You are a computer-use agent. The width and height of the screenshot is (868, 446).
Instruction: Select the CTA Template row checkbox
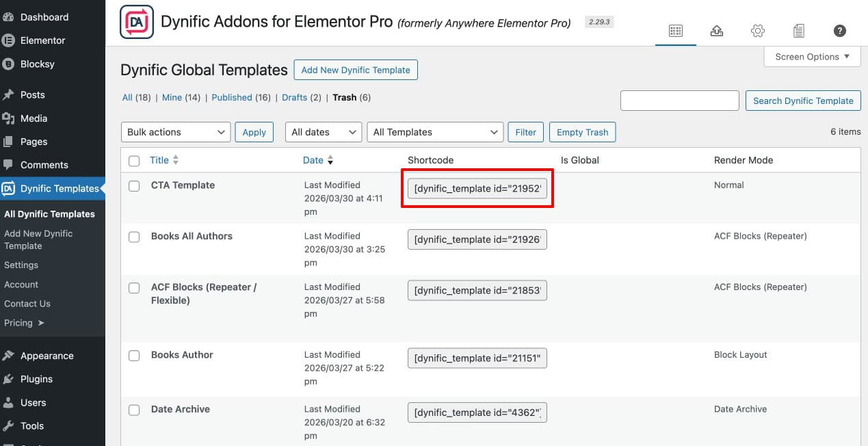click(134, 185)
